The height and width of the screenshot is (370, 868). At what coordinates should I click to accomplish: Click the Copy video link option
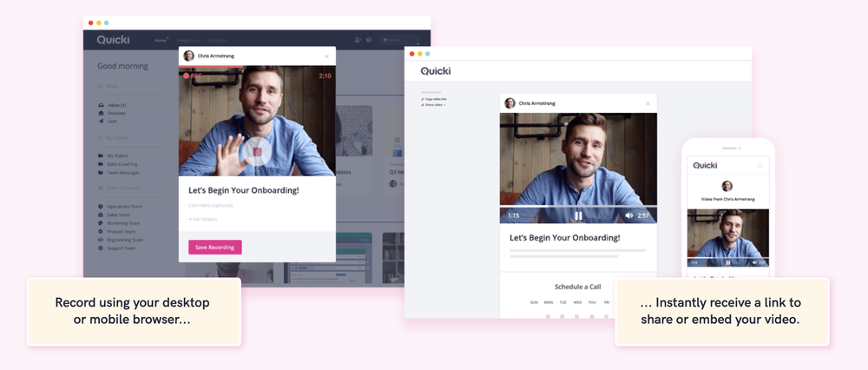click(x=434, y=99)
